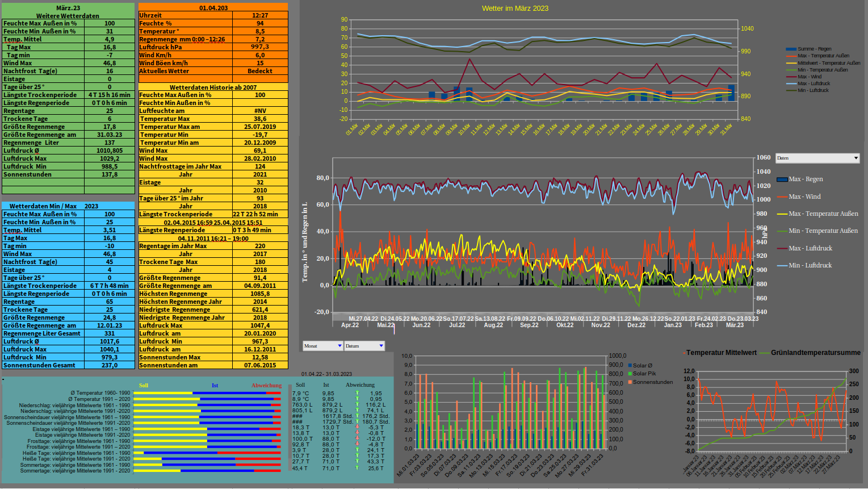The height and width of the screenshot is (489, 868).
Task: Click the 'Sonnenstunden' orange legend marker
Action: [630, 382]
